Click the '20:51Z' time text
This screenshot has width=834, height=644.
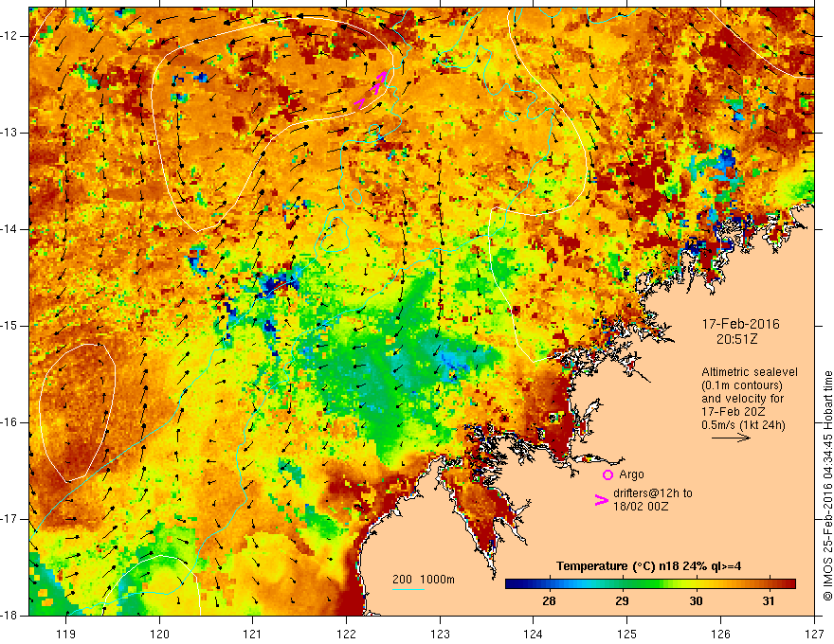tap(736, 339)
